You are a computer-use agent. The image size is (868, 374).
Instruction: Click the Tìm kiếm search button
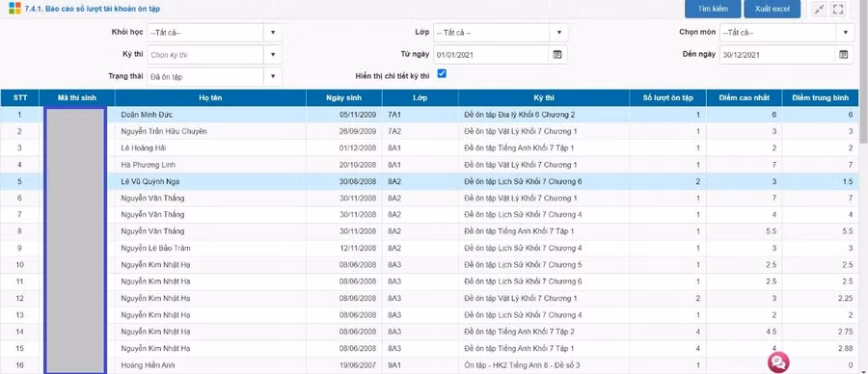(x=713, y=9)
